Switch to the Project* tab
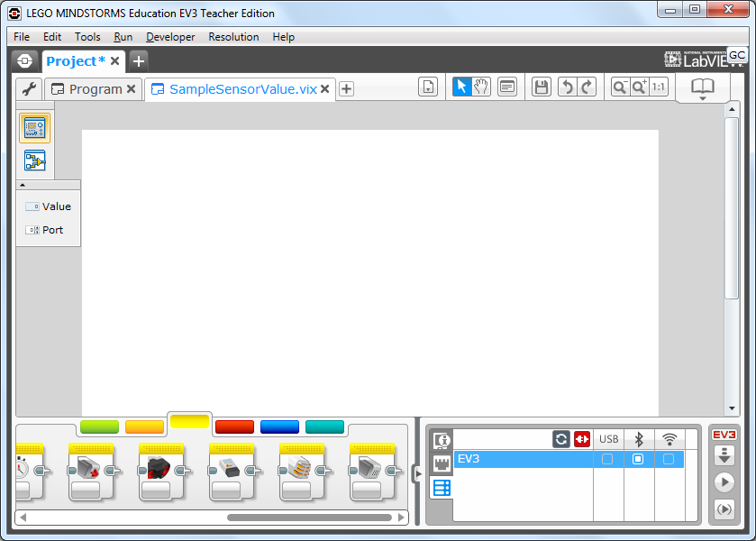Viewport: 756px width, 541px height. tap(76, 61)
